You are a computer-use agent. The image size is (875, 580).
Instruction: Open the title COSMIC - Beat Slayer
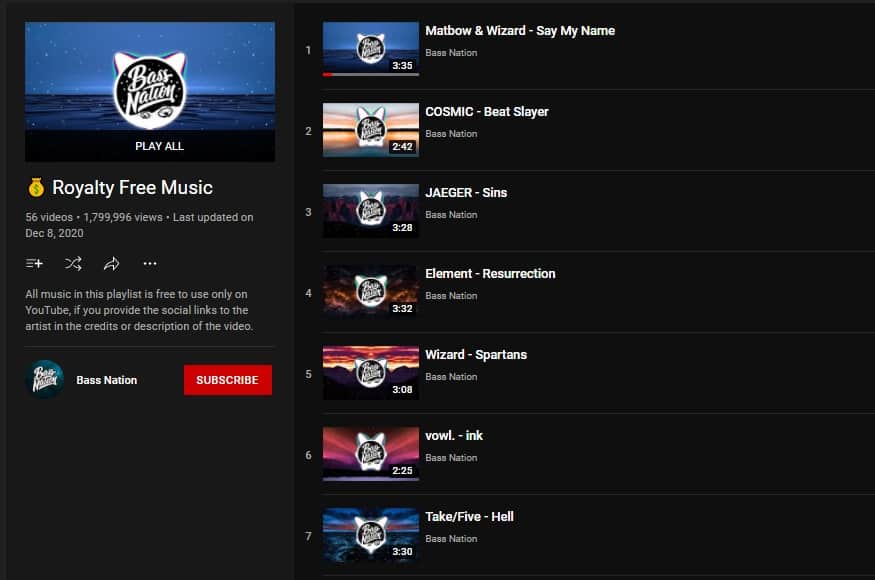click(x=487, y=112)
